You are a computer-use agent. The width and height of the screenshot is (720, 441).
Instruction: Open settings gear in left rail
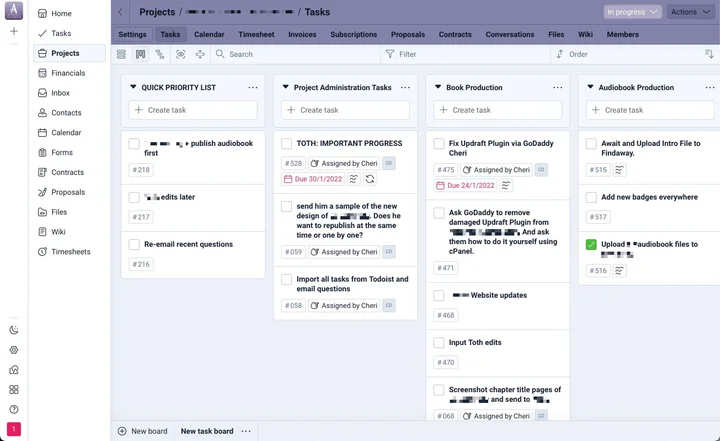pyautogui.click(x=14, y=350)
